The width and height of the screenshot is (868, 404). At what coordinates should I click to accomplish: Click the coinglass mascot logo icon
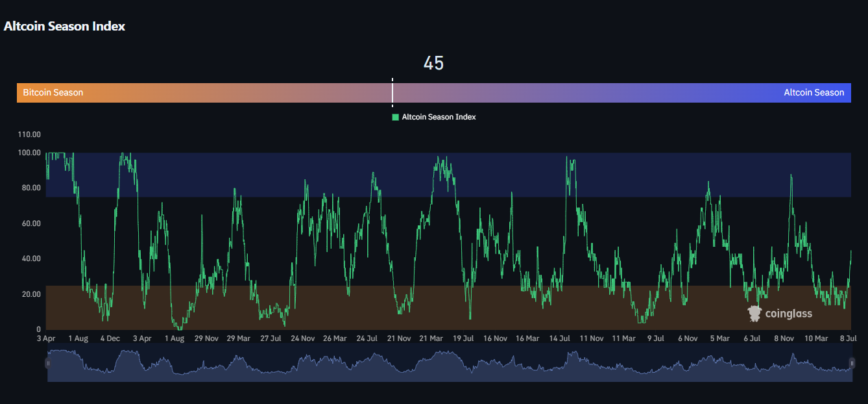click(754, 314)
